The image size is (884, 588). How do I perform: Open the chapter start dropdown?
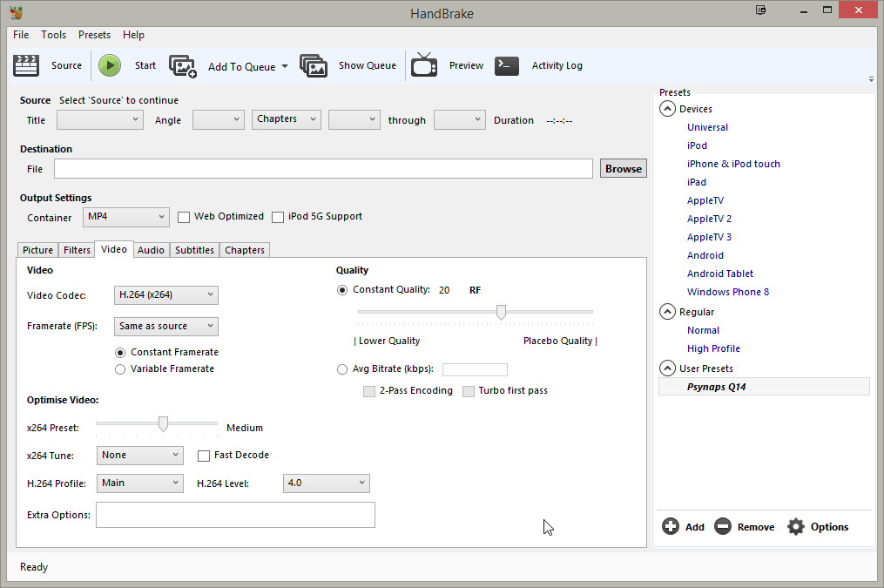point(354,119)
